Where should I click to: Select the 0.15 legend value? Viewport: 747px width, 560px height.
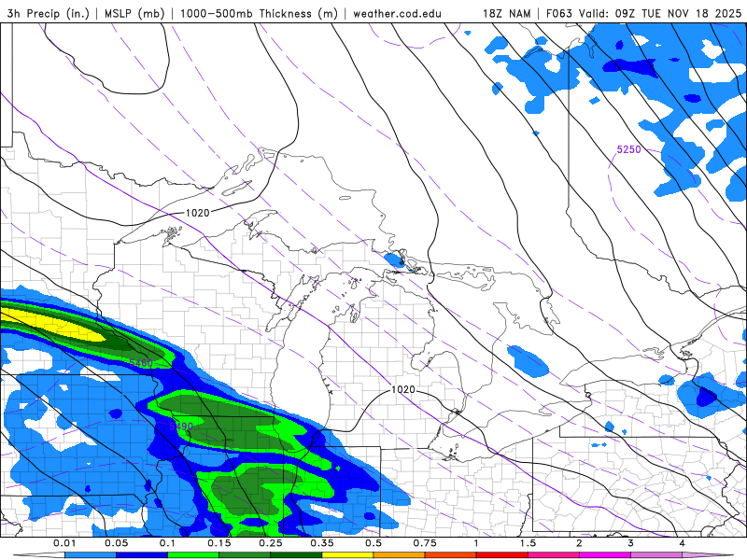[x=219, y=543]
